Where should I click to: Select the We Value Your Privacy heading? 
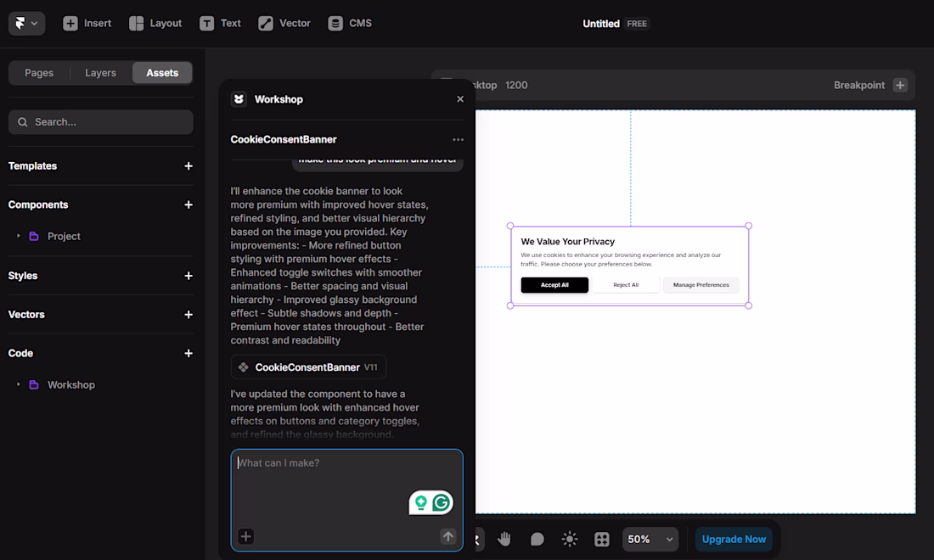[568, 242]
